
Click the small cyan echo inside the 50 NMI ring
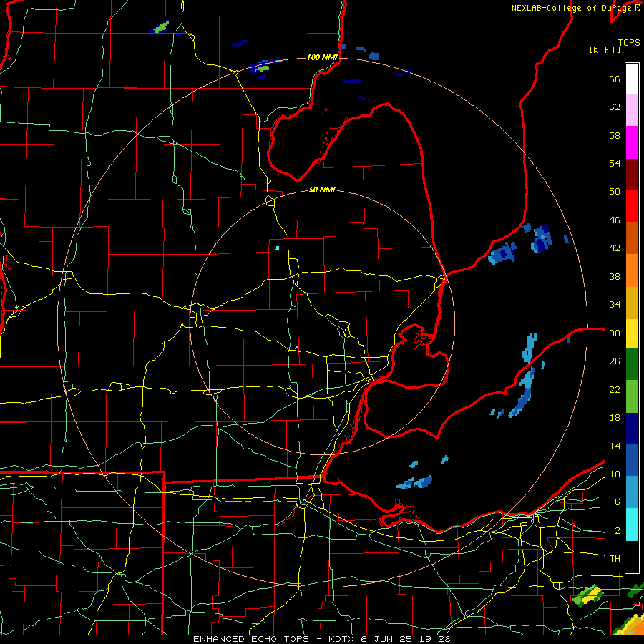click(x=277, y=248)
